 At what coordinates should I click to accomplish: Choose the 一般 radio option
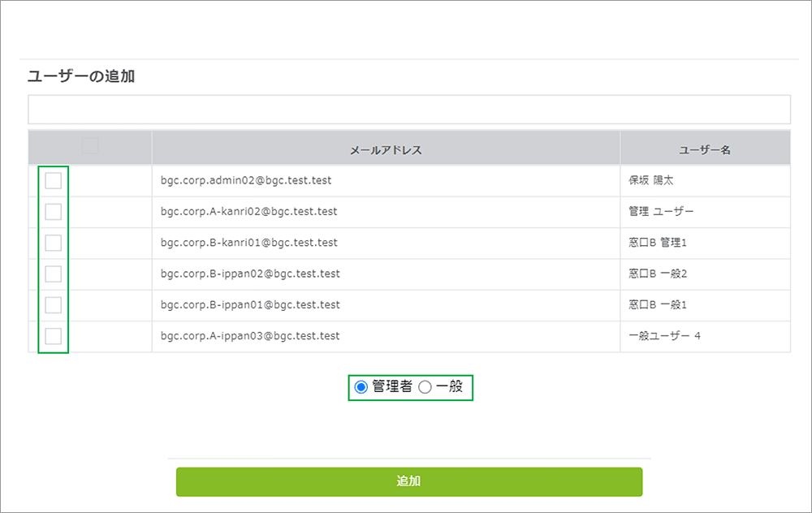(x=425, y=387)
